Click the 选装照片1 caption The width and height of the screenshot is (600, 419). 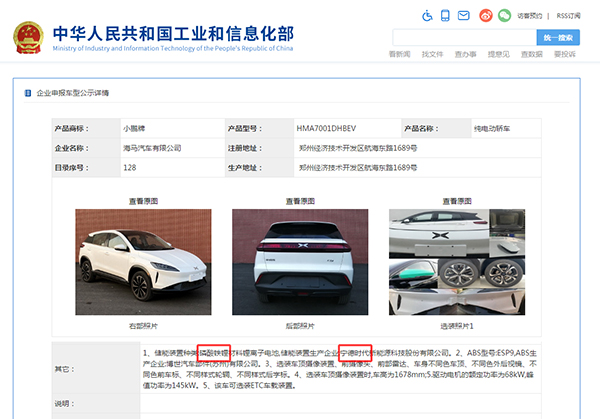tap(457, 326)
